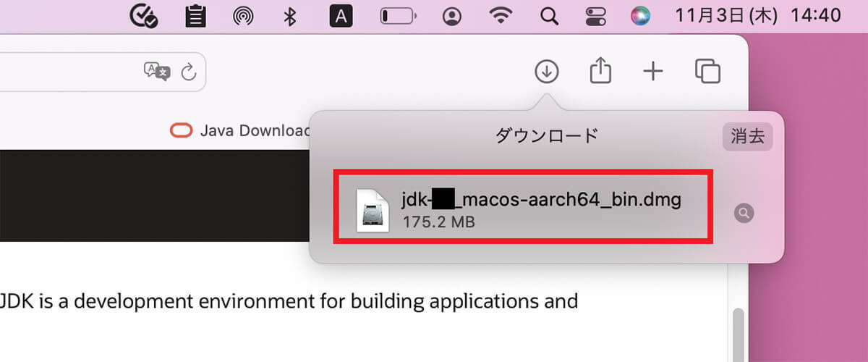
Task: Click the Safari Downloads toolbar icon
Action: point(547,71)
